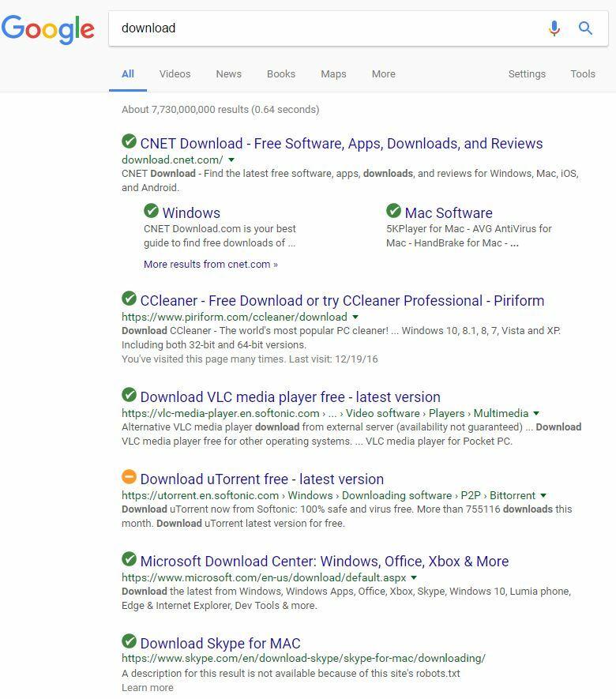The width and height of the screenshot is (616, 699).
Task: Click green checkmark beside Download Skype for MAC
Action: [129, 641]
